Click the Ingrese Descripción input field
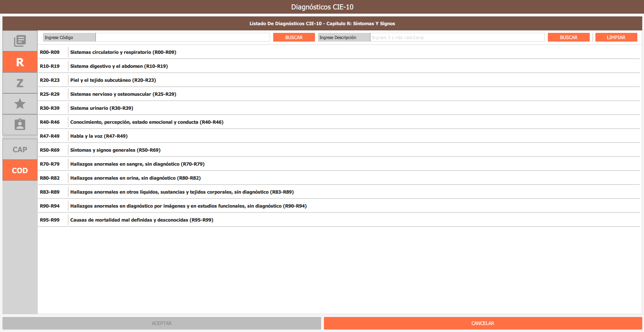The image size is (644, 332). [x=457, y=37]
